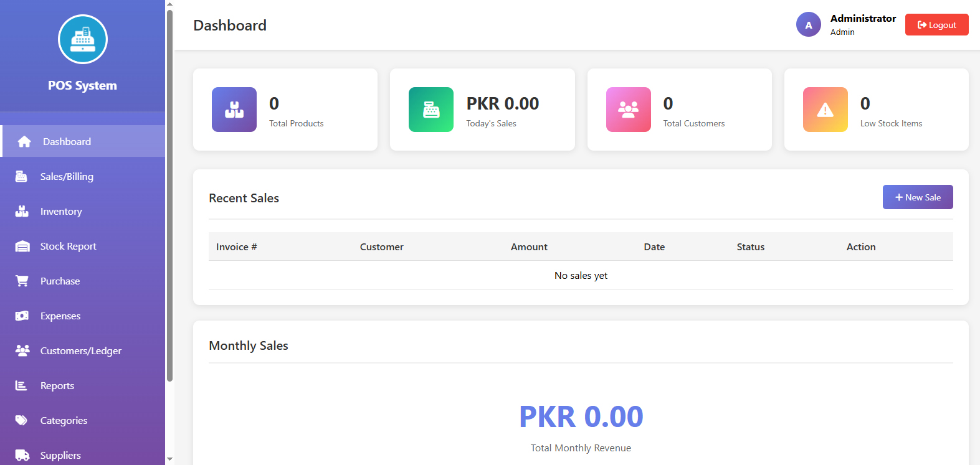
Task: Click the Total Products boxes icon
Action: [234, 110]
